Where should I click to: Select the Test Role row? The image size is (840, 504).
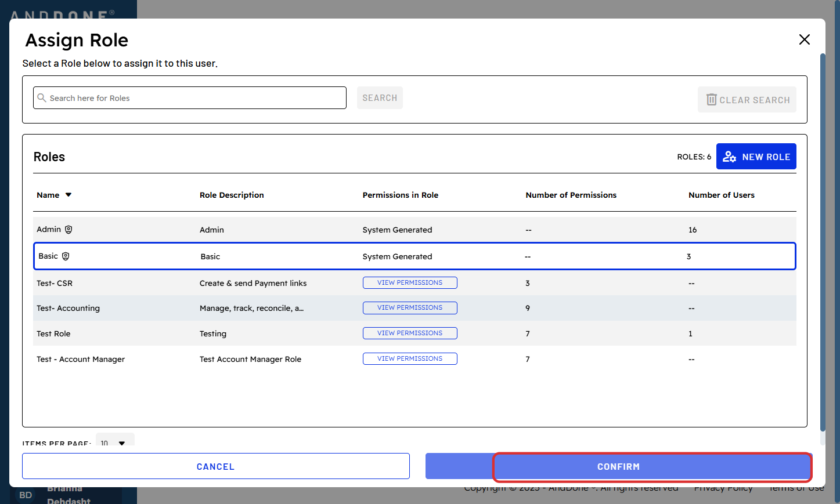click(414, 333)
